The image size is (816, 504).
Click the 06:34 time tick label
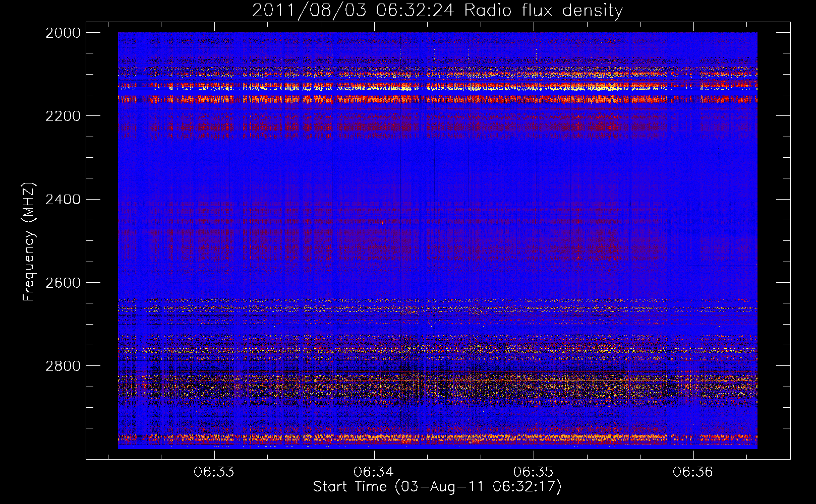374,472
